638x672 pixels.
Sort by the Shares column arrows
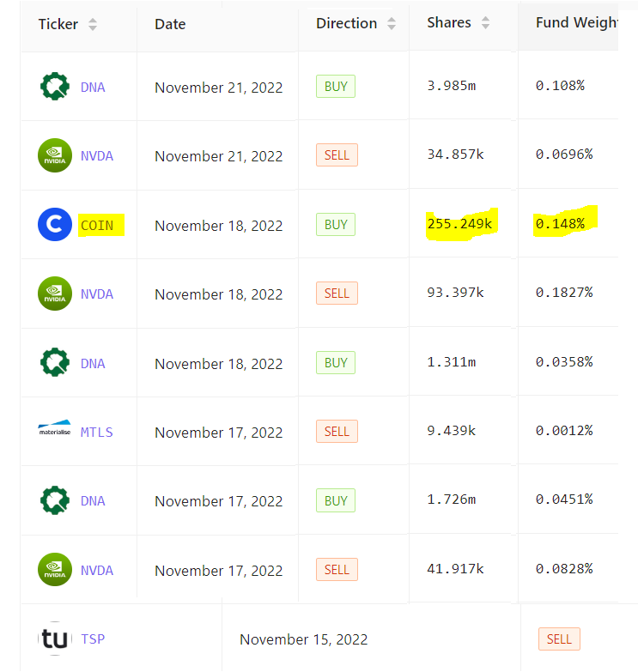[485, 22]
